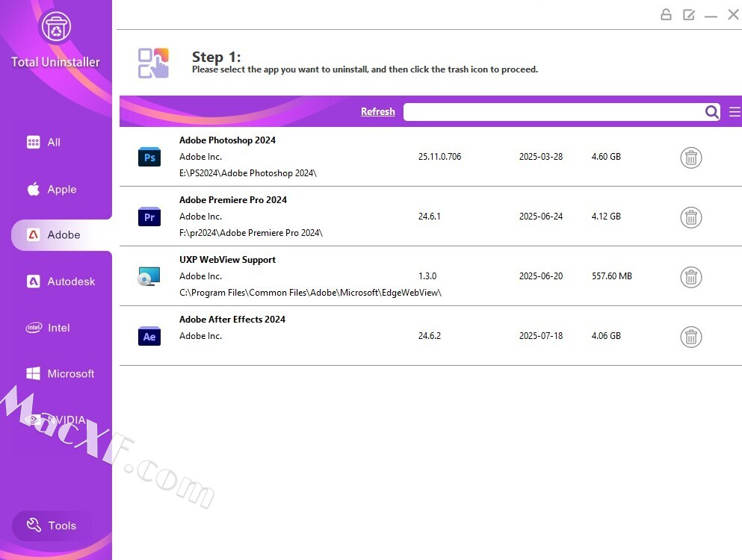Screen dimensions: 742x560
Task: Click version 24.6.1 text
Action: (x=429, y=216)
